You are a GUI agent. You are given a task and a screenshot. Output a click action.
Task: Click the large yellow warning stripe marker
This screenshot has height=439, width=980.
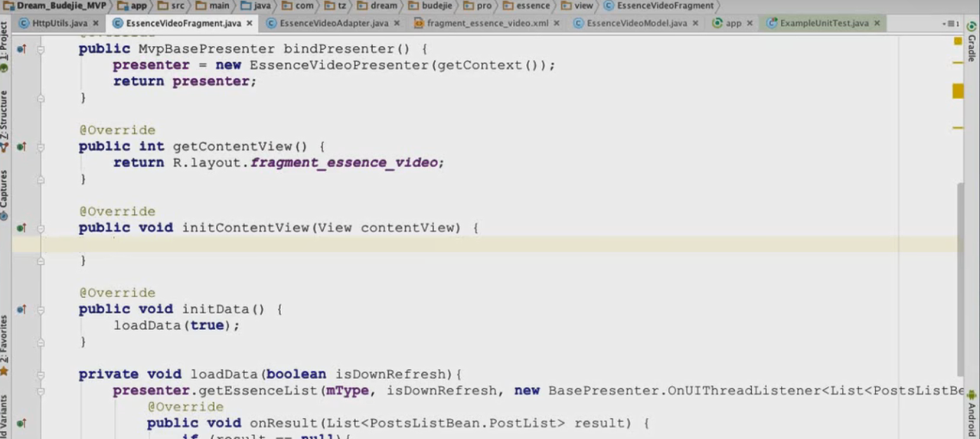tap(958, 91)
